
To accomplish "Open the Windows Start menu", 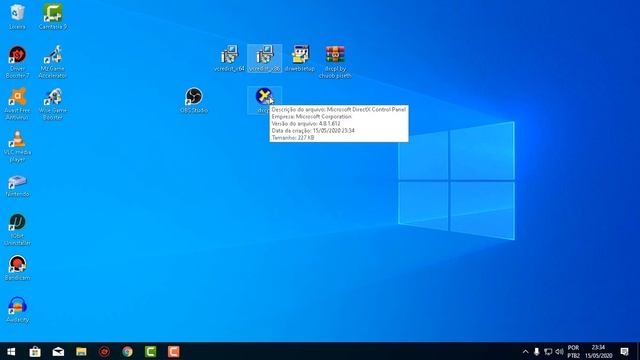I will [11, 351].
